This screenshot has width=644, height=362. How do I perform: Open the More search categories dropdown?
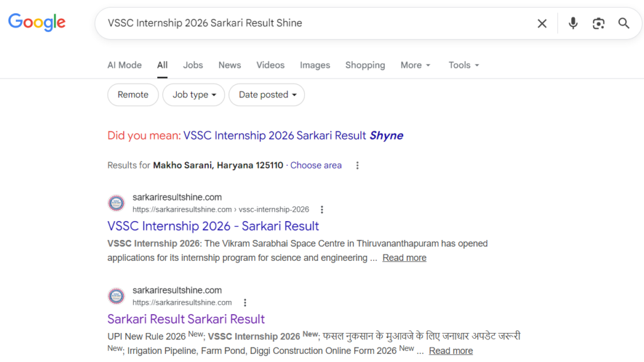[x=416, y=65]
